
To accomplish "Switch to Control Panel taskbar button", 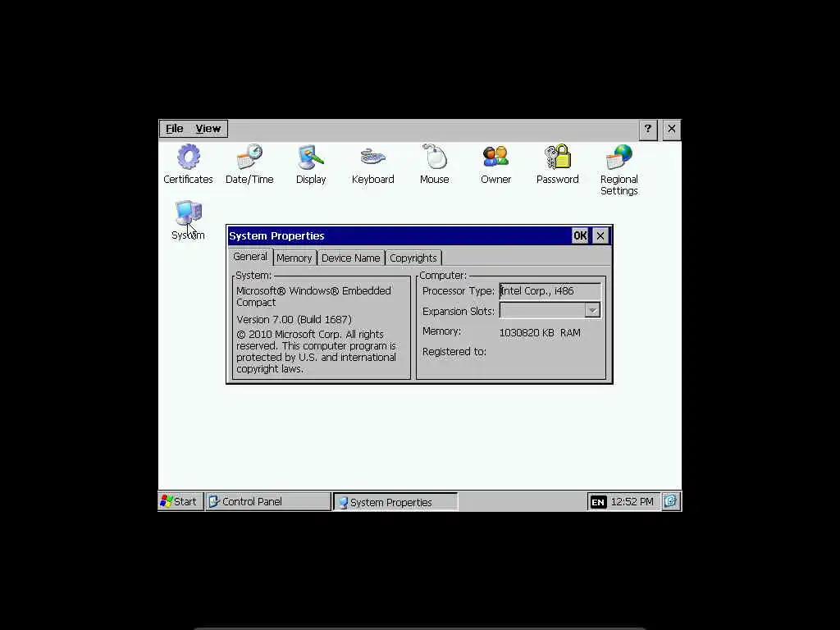I will click(x=268, y=501).
